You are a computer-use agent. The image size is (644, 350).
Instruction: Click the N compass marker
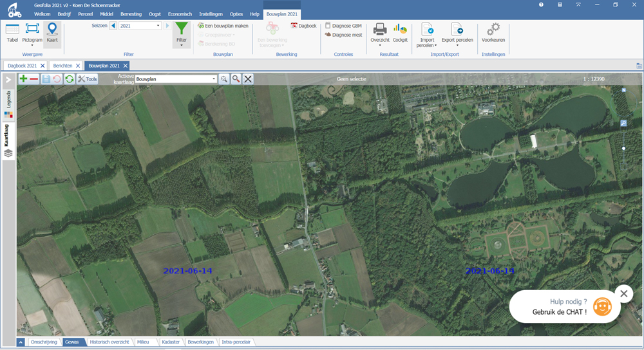coord(623,90)
